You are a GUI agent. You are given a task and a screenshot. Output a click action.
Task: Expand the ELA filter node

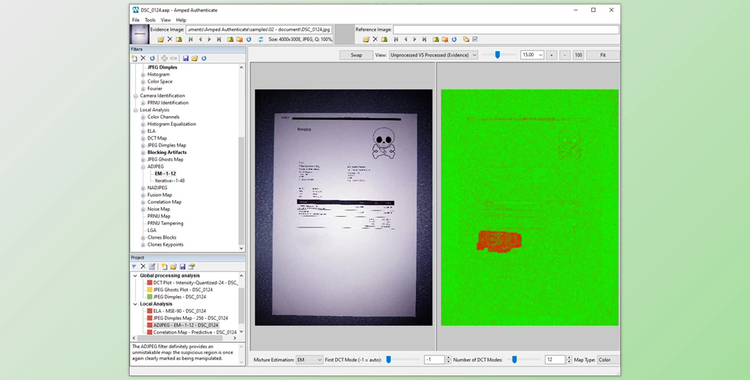143,131
